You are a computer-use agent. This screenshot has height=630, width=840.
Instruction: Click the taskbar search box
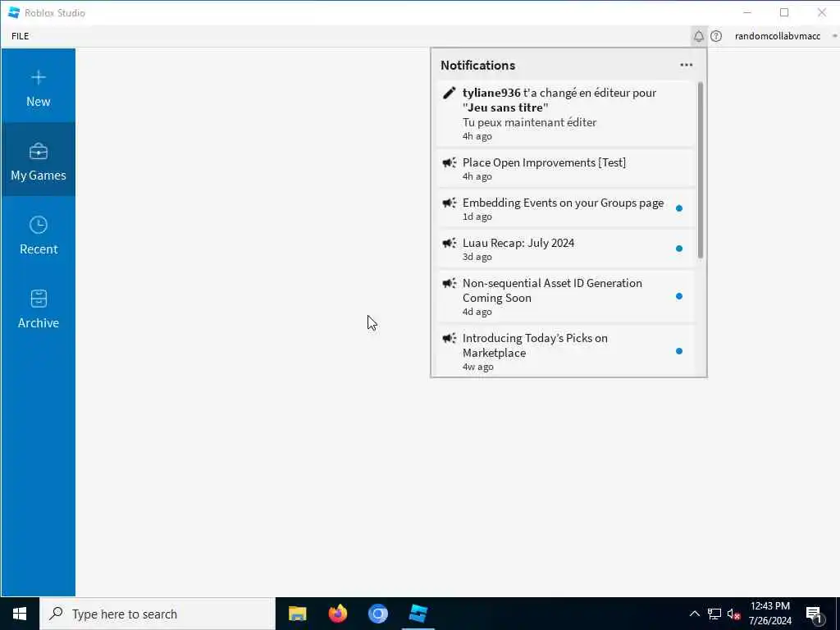pyautogui.click(x=157, y=614)
